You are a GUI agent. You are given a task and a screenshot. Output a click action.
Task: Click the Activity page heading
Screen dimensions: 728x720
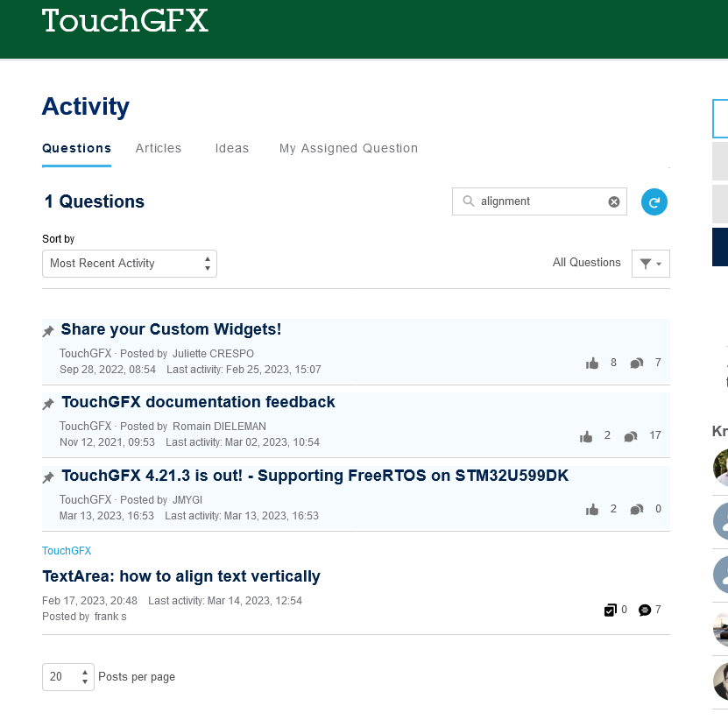(86, 106)
